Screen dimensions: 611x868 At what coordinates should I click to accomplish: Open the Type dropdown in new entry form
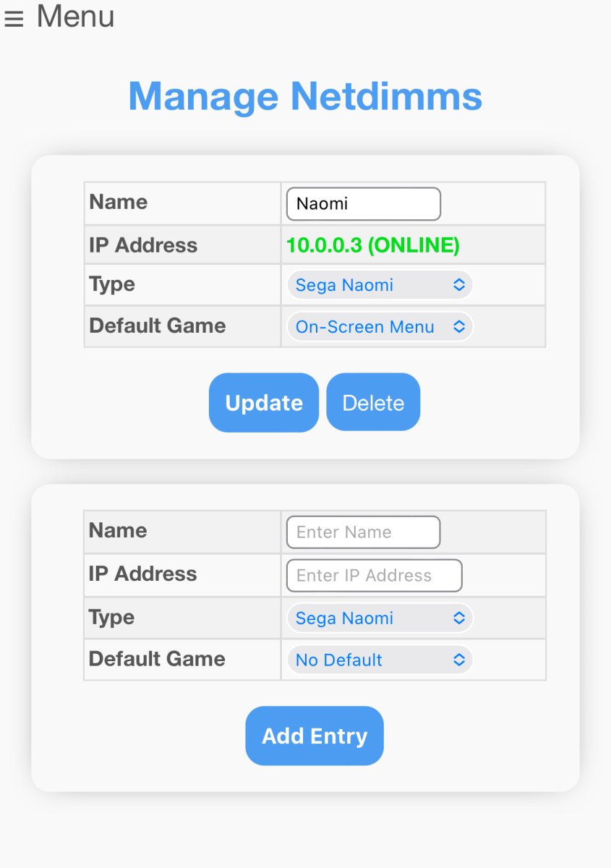tap(380, 618)
